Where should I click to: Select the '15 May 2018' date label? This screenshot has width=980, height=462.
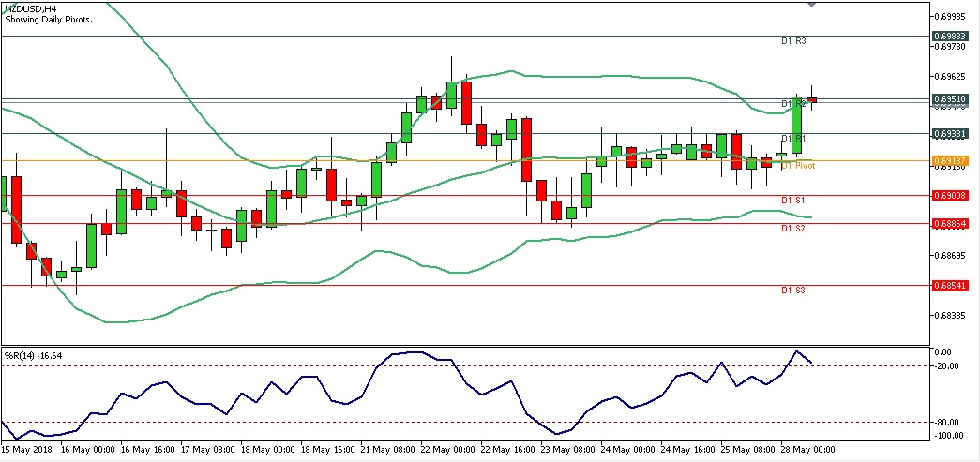coord(29,450)
